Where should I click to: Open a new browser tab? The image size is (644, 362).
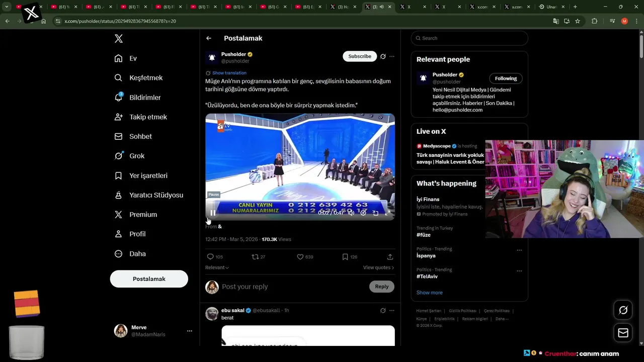575,7
